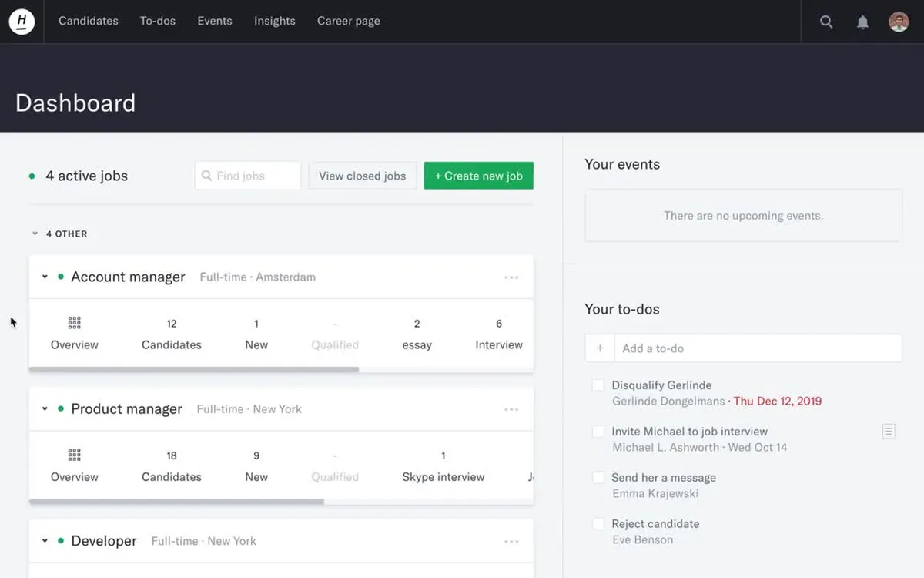Click the Thu Dec 12, 2019 due date
Viewport: 924px width, 578px height.
(778, 401)
